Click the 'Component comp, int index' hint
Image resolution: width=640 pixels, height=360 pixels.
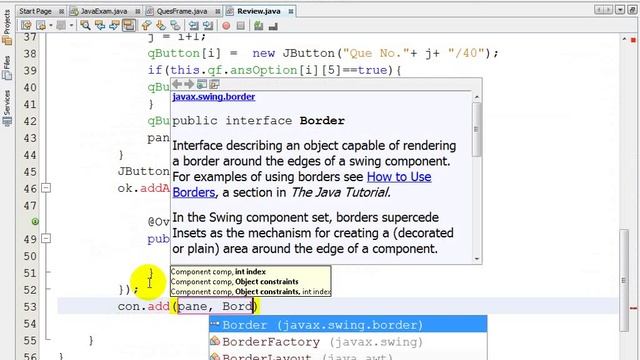pyautogui.click(x=218, y=271)
